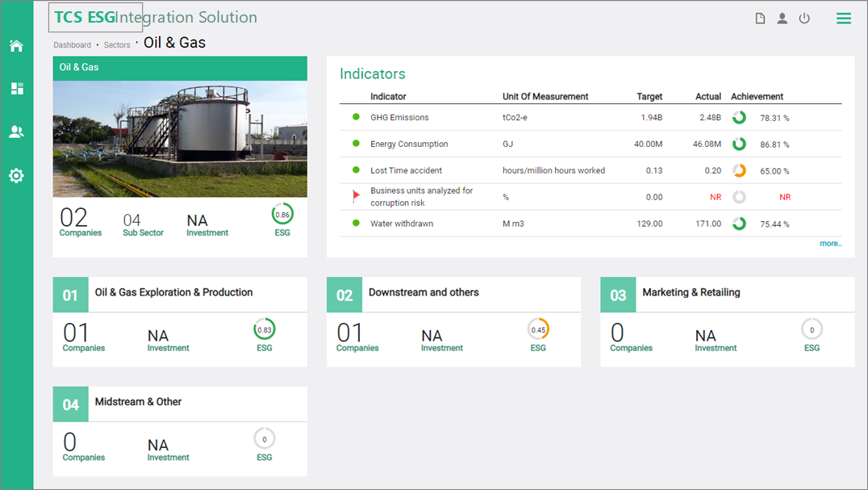Click the Water withdrawn green status dot
The image size is (868, 490).
pos(356,223)
